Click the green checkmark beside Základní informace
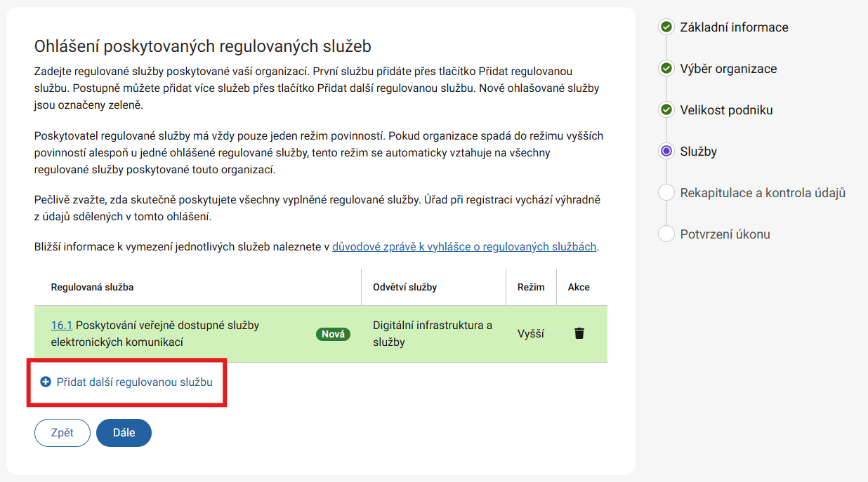This screenshot has width=868, height=482. [666, 27]
